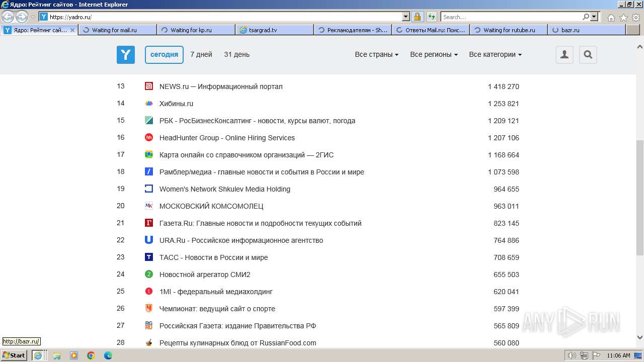
Task: Click the browser Forward arrow
Action: pyautogui.click(x=22, y=17)
